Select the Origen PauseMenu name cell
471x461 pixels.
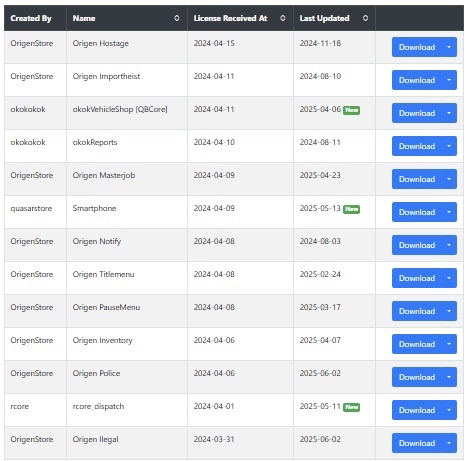127,311
